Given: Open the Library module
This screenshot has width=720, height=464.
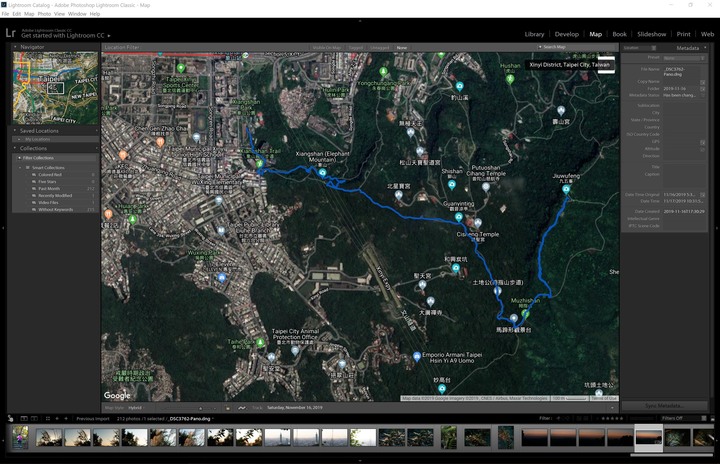Looking at the screenshot, I should pos(534,34).
